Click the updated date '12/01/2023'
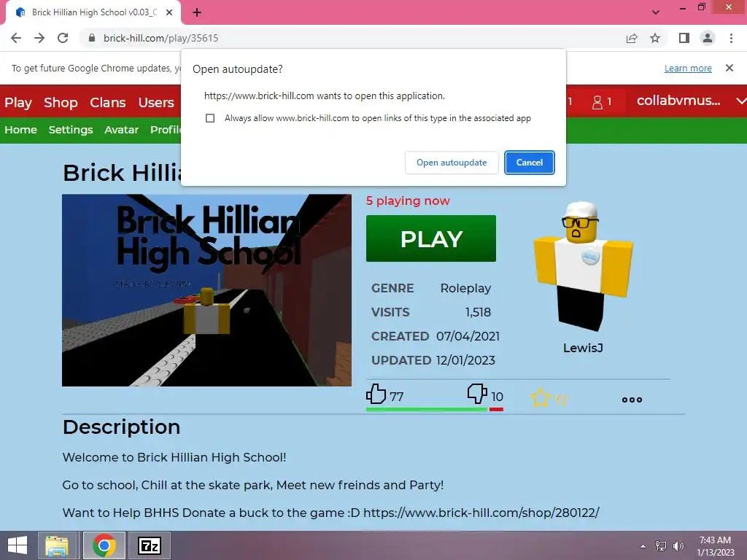The height and width of the screenshot is (560, 747). (x=465, y=360)
